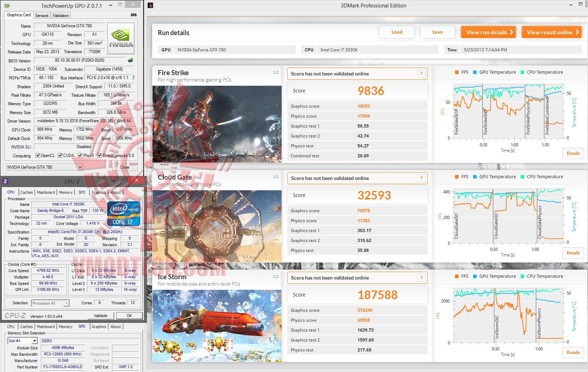Click the Fire Strike Physics score 17096

tap(364, 116)
